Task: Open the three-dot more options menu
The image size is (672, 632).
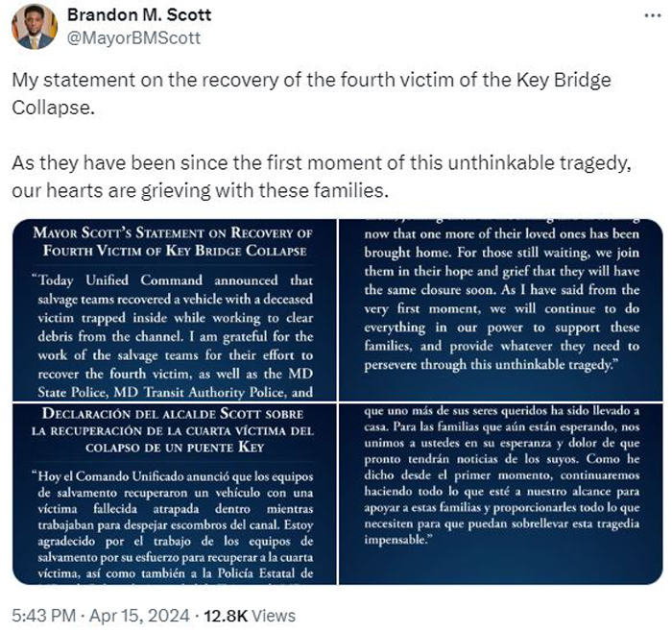Action: (652, 15)
